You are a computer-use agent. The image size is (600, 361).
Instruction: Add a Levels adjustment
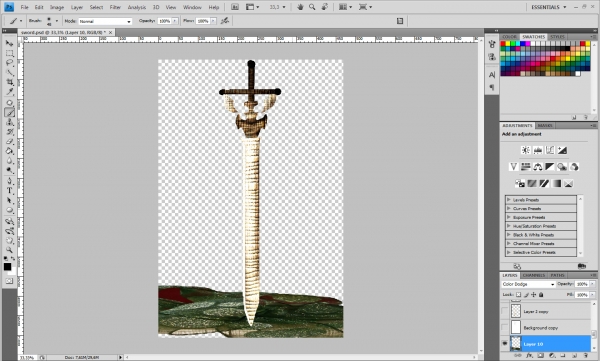point(538,150)
